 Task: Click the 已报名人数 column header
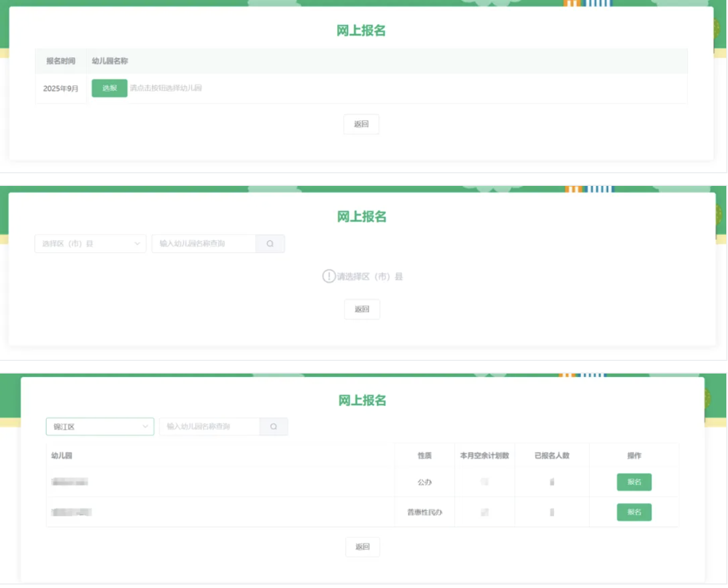[552, 456]
